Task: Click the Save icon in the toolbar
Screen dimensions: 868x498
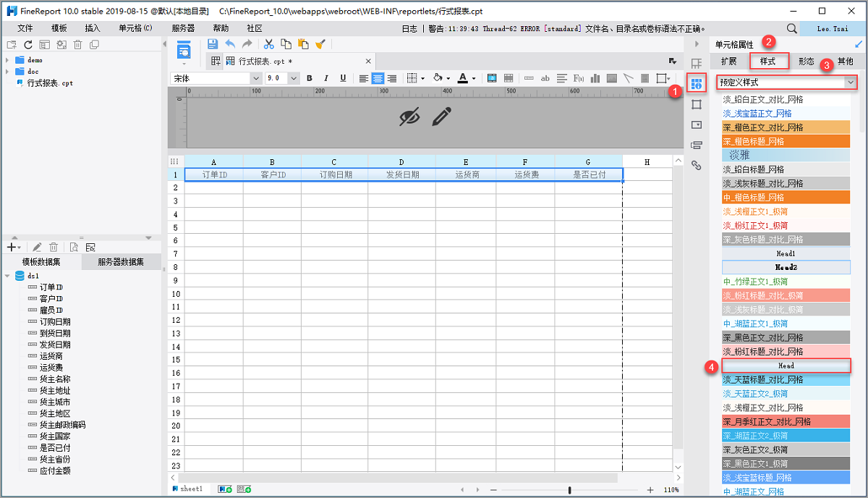Action: pyautogui.click(x=212, y=44)
